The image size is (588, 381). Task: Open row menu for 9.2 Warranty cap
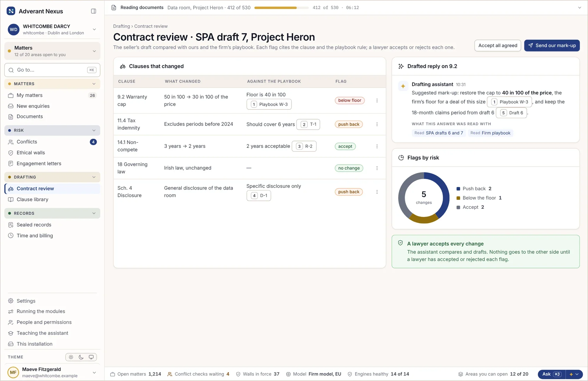tap(377, 101)
